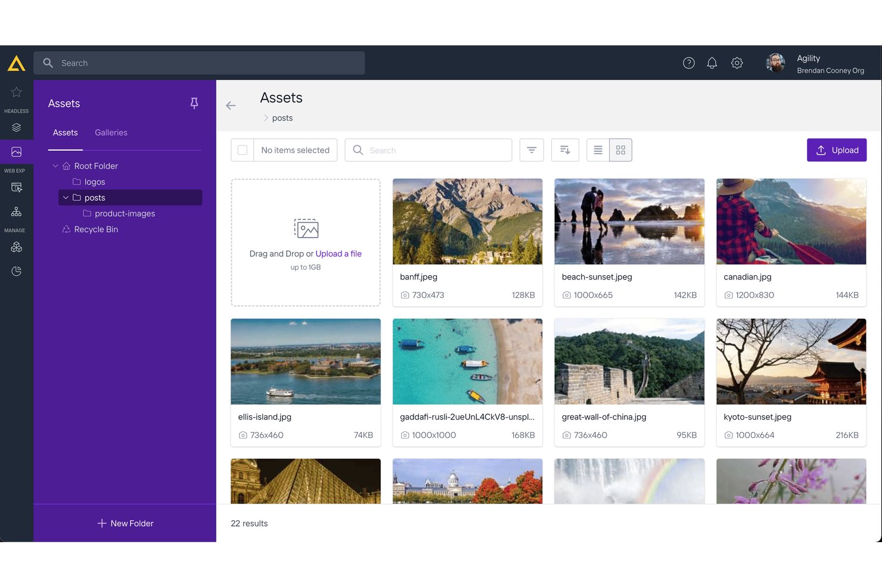The height and width of the screenshot is (588, 882).
Task: Switch to list view
Action: click(x=598, y=150)
